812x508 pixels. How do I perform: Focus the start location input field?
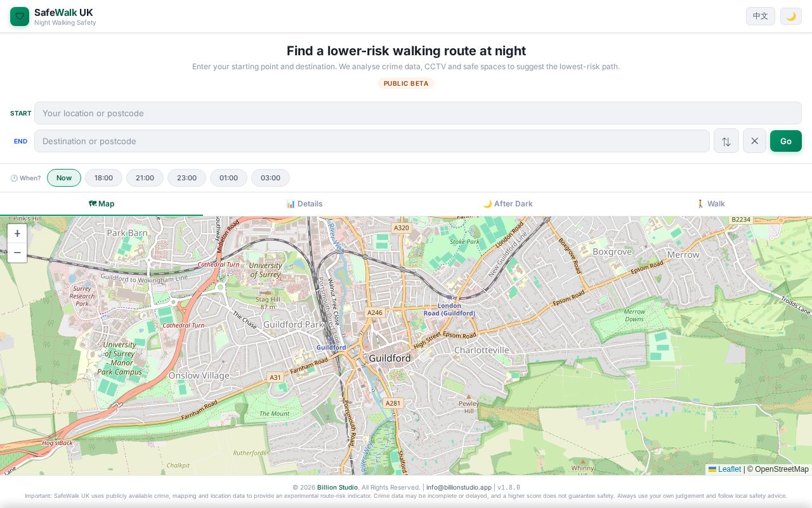(418, 113)
